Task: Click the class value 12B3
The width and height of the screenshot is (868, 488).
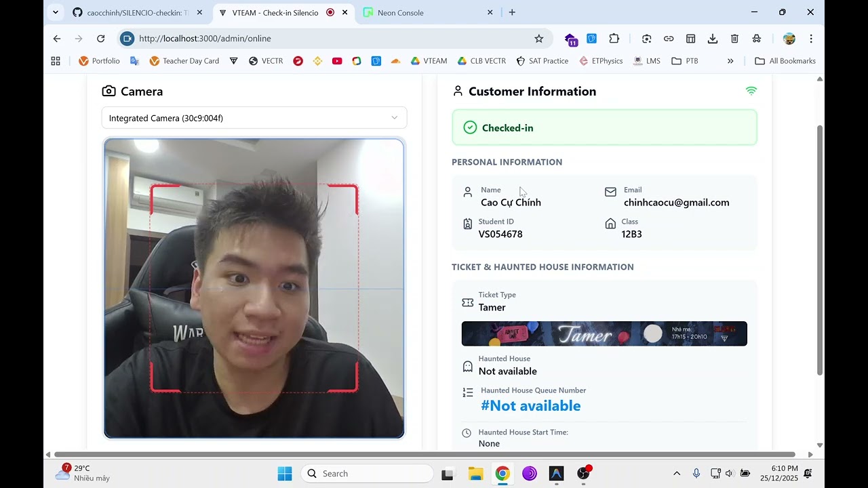Action: point(631,234)
